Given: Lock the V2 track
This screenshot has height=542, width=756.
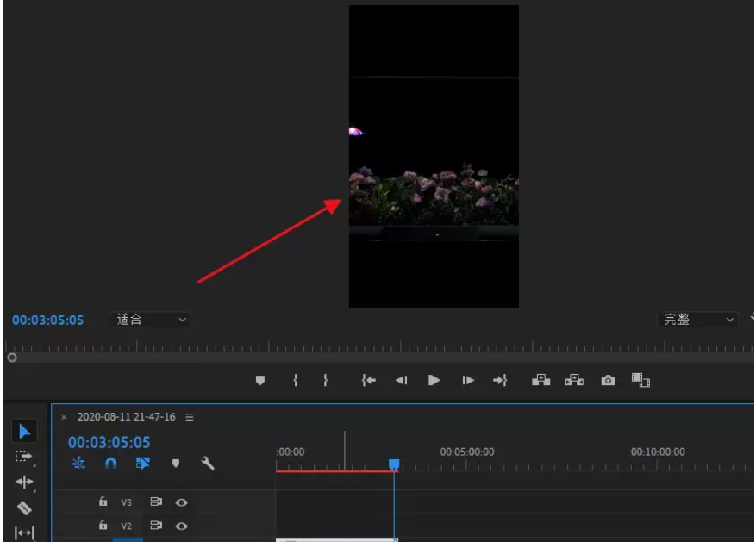Looking at the screenshot, I should [103, 526].
